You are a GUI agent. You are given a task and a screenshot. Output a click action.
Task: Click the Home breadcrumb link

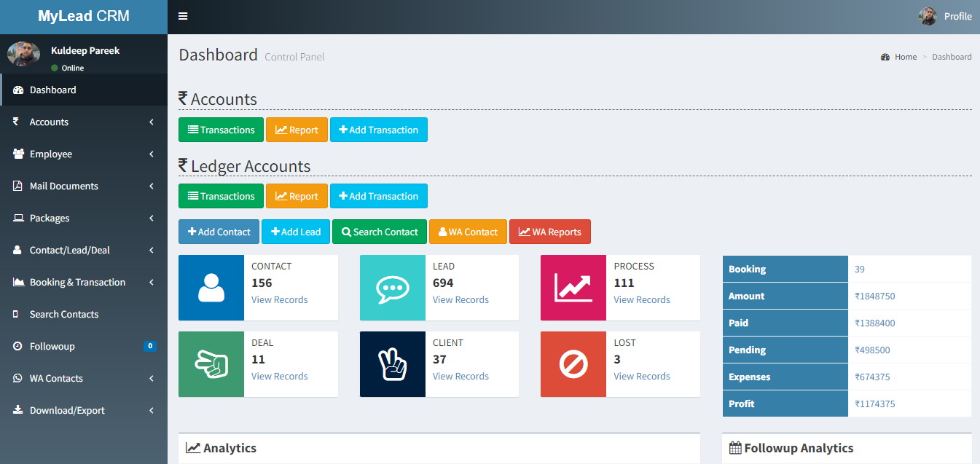(x=899, y=57)
